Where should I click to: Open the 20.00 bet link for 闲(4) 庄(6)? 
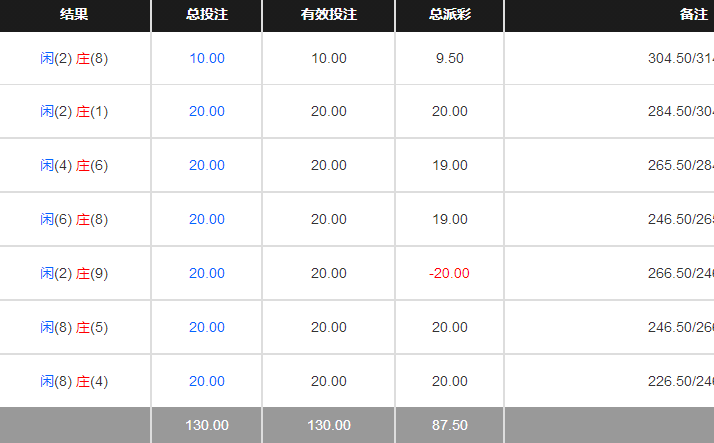tap(207, 165)
